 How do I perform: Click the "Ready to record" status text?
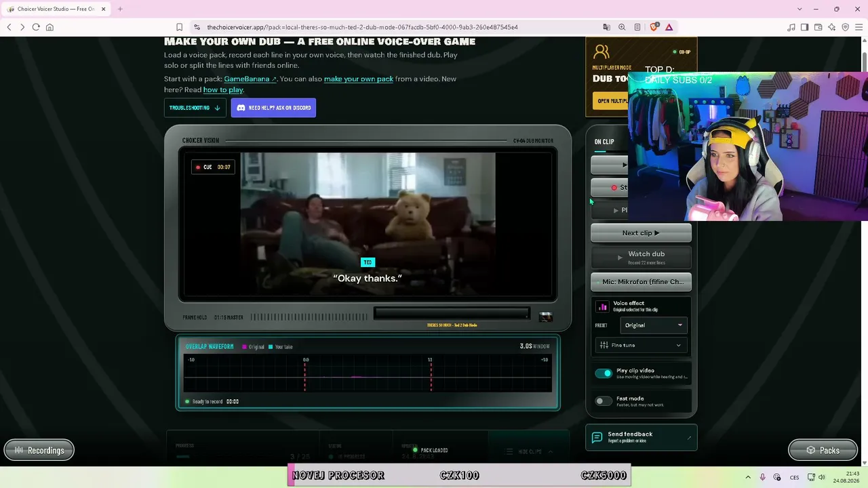[208, 401]
